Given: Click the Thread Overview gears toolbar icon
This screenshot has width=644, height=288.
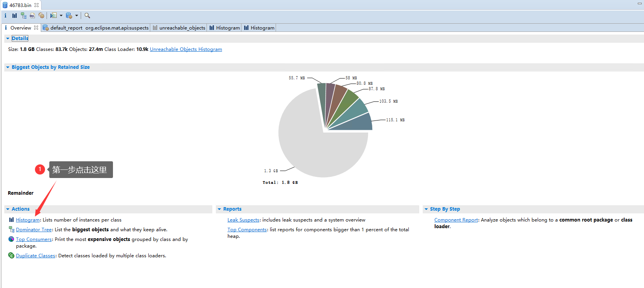Looking at the screenshot, I should coord(42,16).
